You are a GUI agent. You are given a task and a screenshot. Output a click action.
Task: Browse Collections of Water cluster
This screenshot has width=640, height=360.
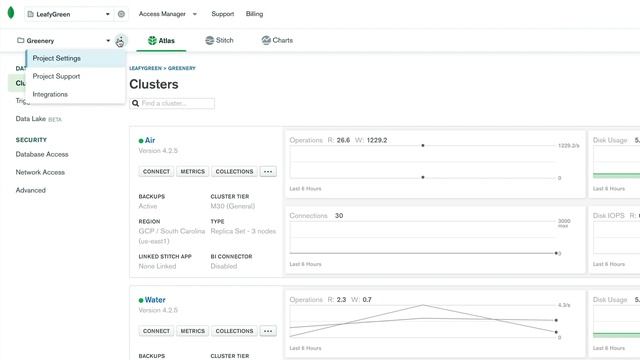coord(234,331)
